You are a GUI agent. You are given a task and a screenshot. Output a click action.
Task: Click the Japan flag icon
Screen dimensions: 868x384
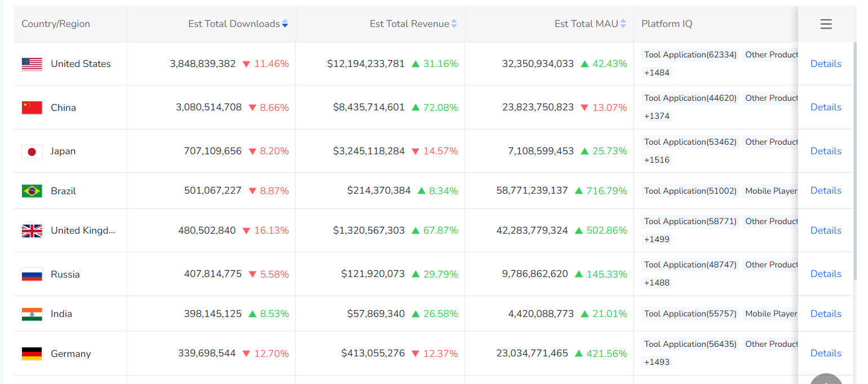click(x=32, y=151)
